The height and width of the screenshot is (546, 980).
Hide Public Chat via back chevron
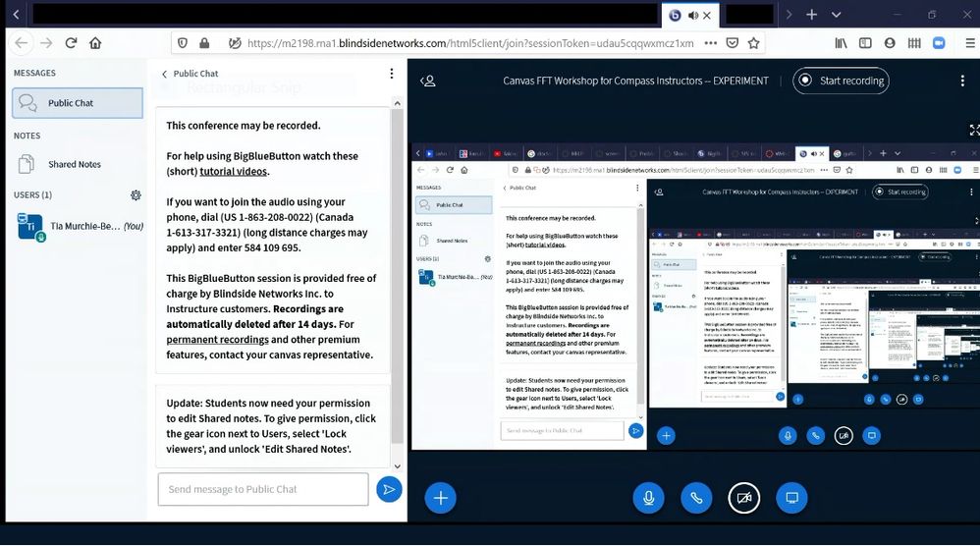[x=164, y=74]
